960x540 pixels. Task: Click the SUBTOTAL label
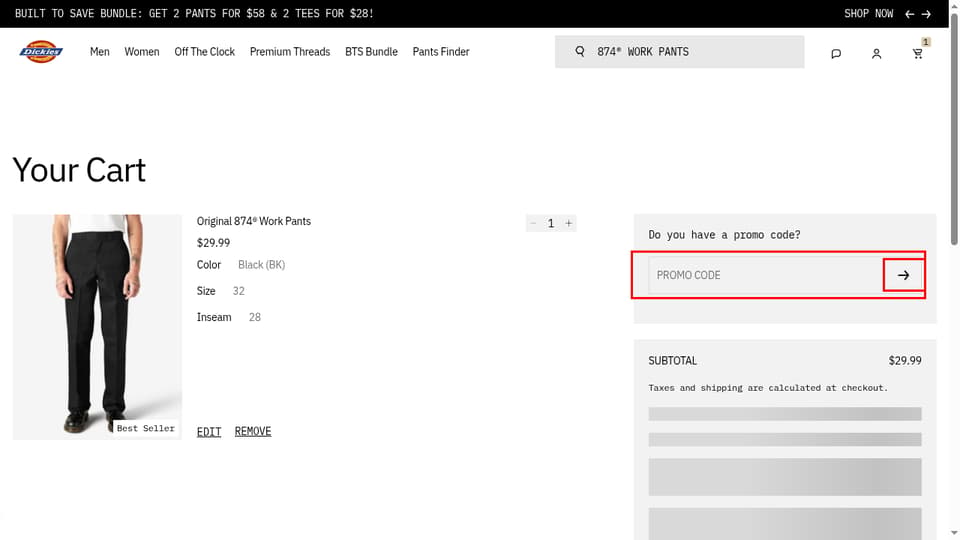(x=672, y=361)
